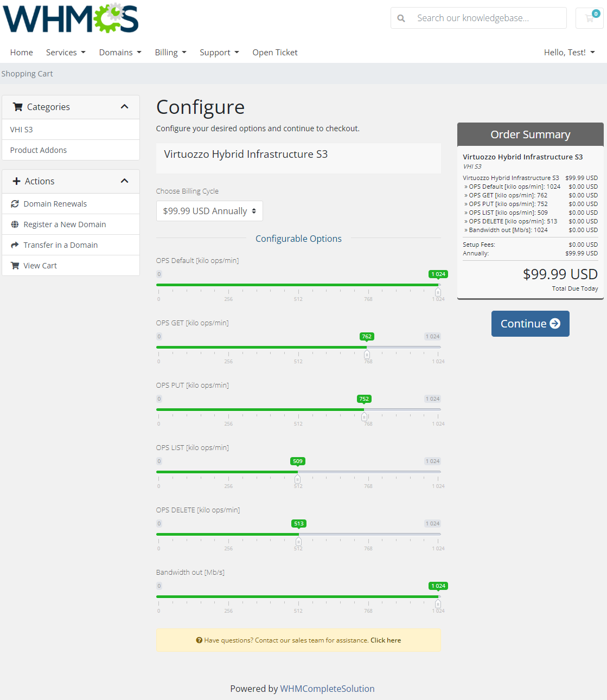The height and width of the screenshot is (700, 607).
Task: Click the OPS PUT slider handle
Action: tap(364, 416)
